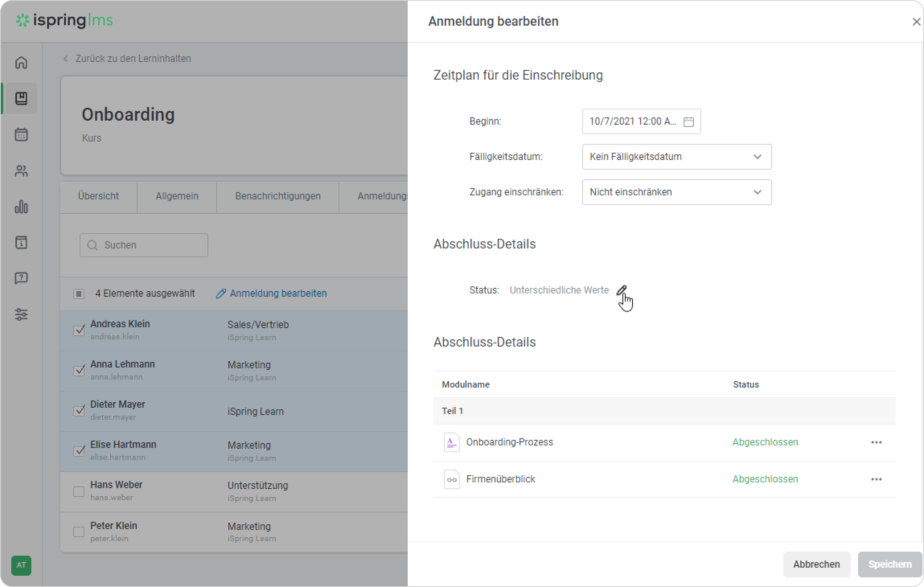Click the Abbrechen button
The height and width of the screenshot is (587, 924).
pos(816,564)
